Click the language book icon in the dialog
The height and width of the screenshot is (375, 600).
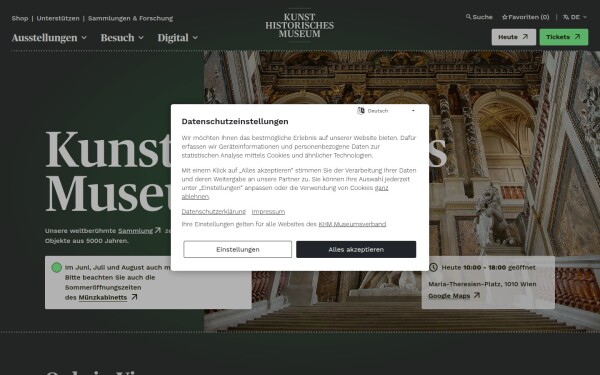click(x=360, y=111)
